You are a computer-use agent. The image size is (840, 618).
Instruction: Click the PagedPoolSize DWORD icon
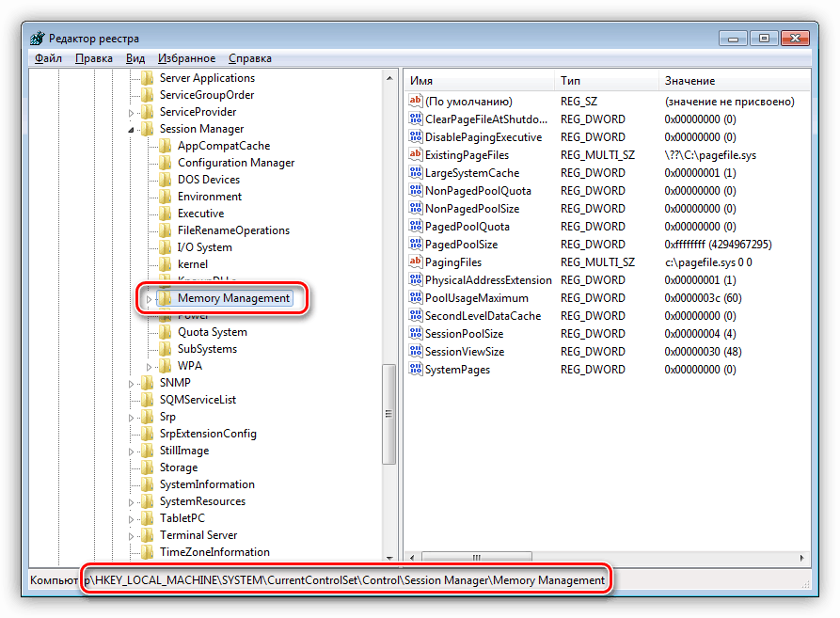tap(415, 244)
